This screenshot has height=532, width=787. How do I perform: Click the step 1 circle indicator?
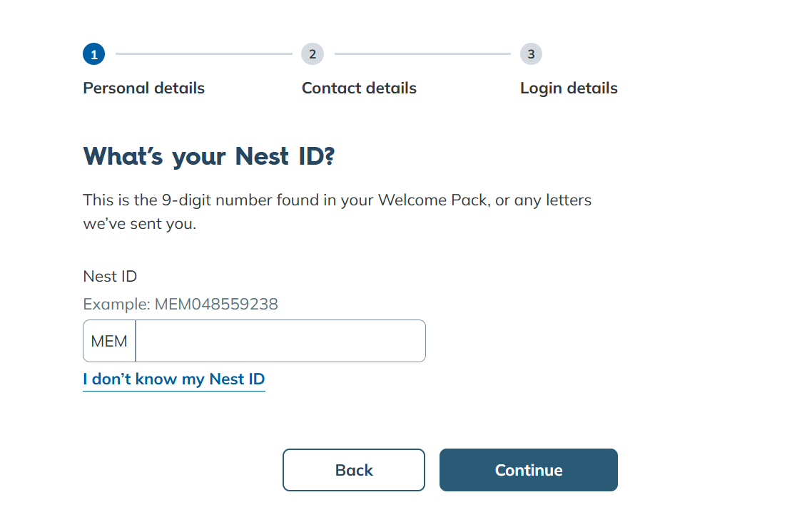click(94, 53)
